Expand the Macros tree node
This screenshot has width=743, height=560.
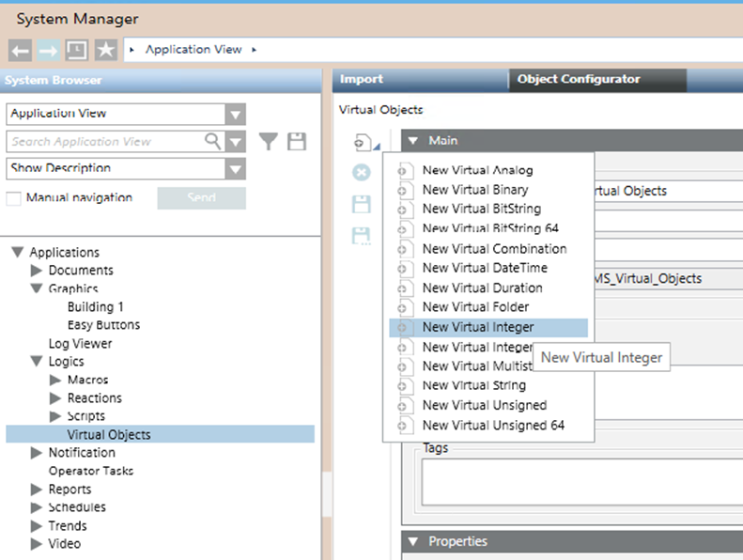click(x=55, y=381)
